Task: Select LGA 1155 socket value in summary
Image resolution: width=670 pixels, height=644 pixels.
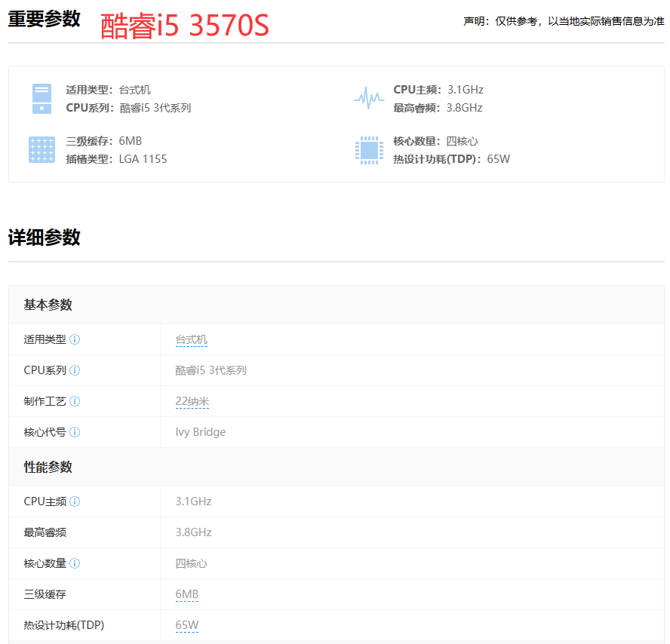Action: pyautogui.click(x=143, y=159)
